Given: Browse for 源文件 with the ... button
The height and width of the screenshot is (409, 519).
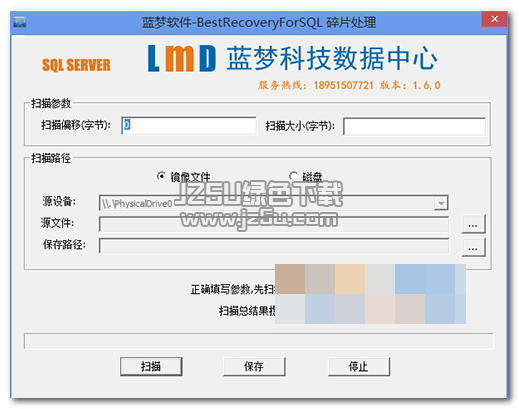Looking at the screenshot, I should tap(473, 224).
